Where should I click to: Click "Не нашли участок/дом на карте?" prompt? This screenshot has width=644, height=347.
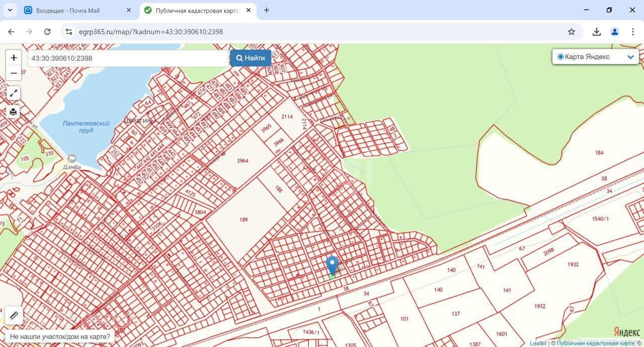[x=60, y=336]
